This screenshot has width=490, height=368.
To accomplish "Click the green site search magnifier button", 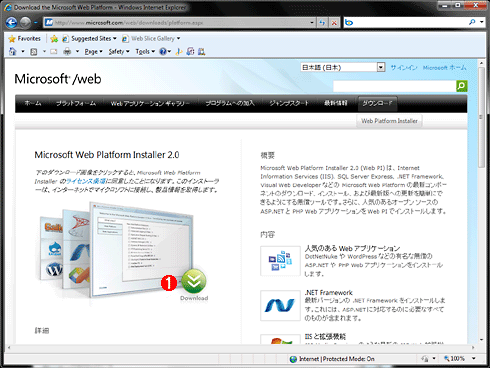I will [462, 86].
